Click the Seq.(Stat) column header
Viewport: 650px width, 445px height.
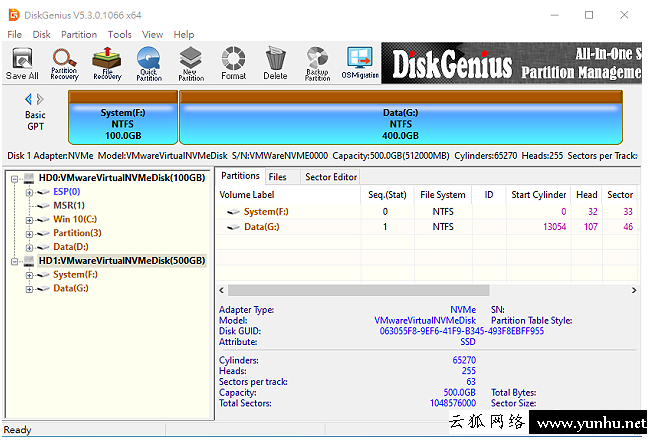[387, 195]
